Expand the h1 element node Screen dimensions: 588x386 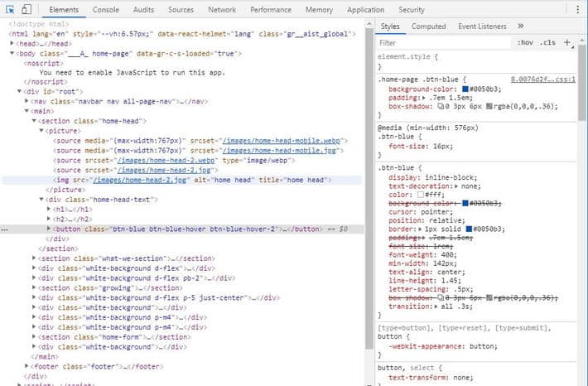coord(49,209)
